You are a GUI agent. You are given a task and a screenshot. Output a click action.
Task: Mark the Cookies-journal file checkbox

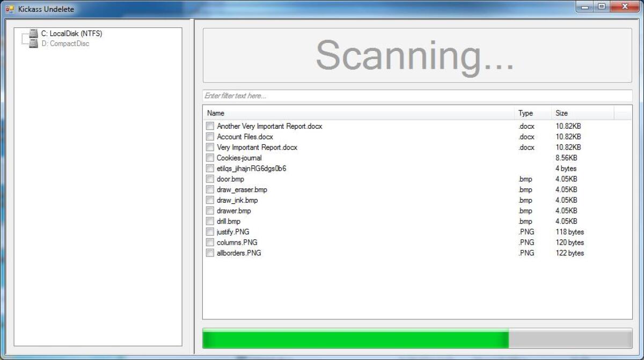pos(210,158)
